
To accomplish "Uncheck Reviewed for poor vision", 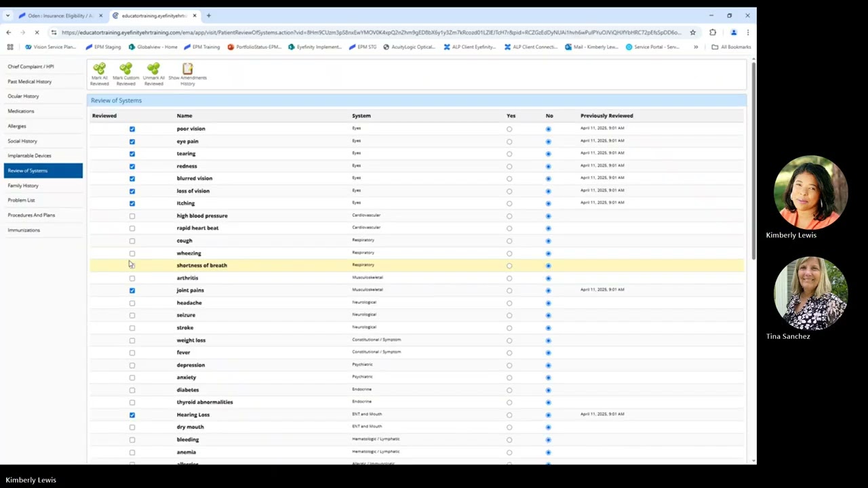I will 132,129.
